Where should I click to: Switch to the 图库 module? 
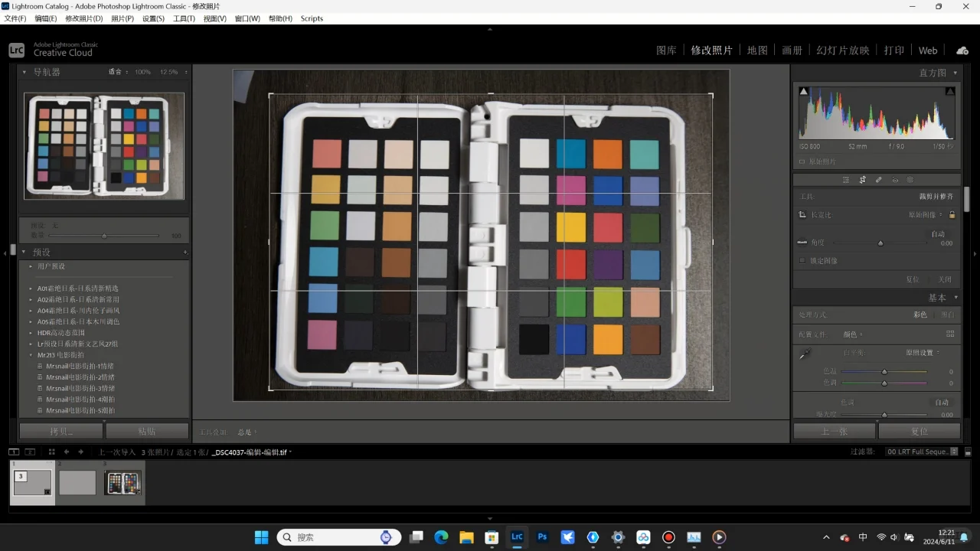pyautogui.click(x=667, y=51)
